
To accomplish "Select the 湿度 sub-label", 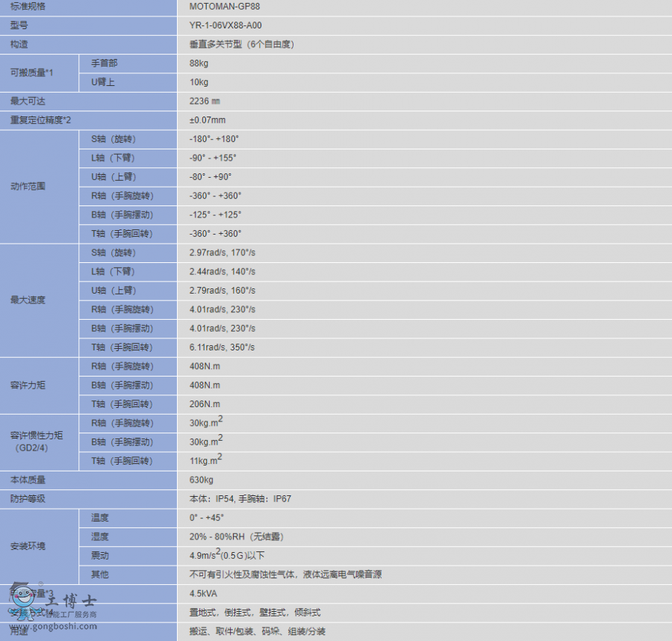I will [100, 536].
